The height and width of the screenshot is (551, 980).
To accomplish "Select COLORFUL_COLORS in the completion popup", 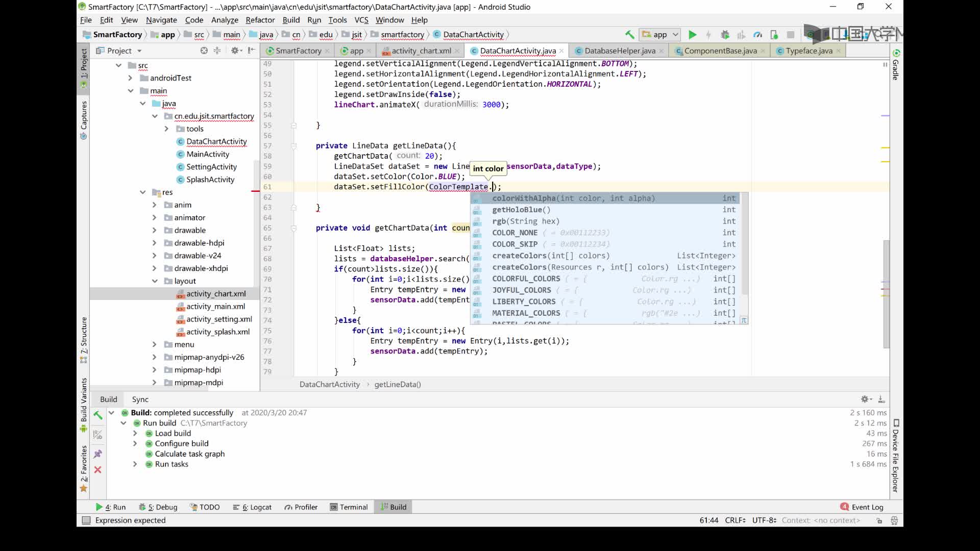I will [605, 279].
